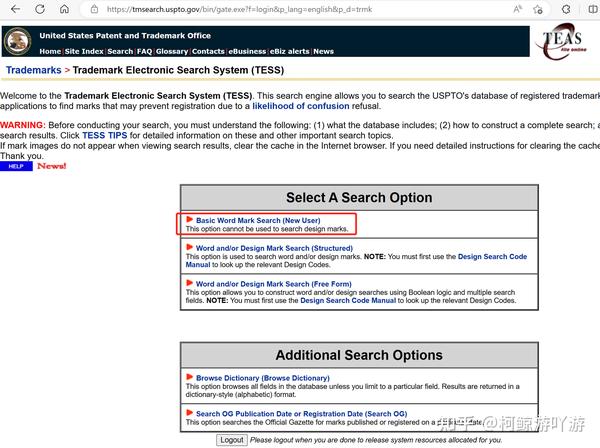This screenshot has height=448, width=600.
Task: Click red arrow beside Basic Word Mark Search
Action: [189, 219]
